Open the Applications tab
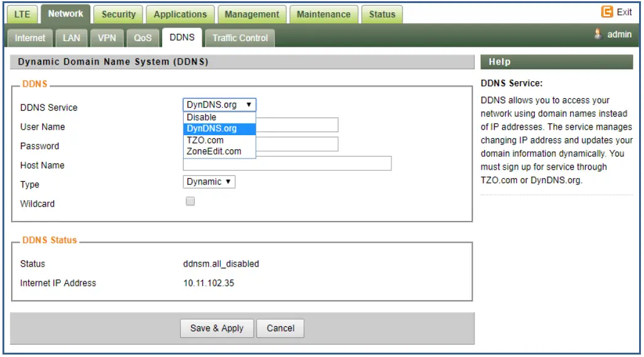The width and height of the screenshot is (644, 357). click(180, 14)
